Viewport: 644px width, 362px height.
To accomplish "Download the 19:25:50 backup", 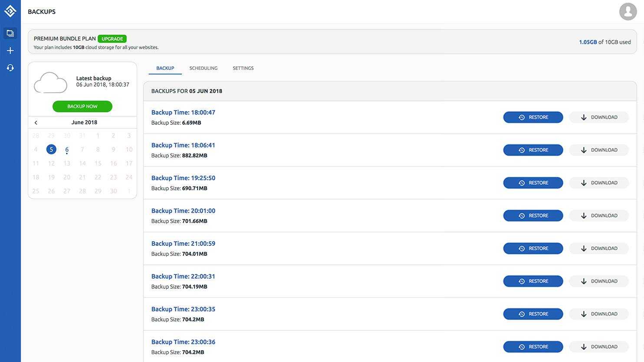I will [x=599, y=183].
